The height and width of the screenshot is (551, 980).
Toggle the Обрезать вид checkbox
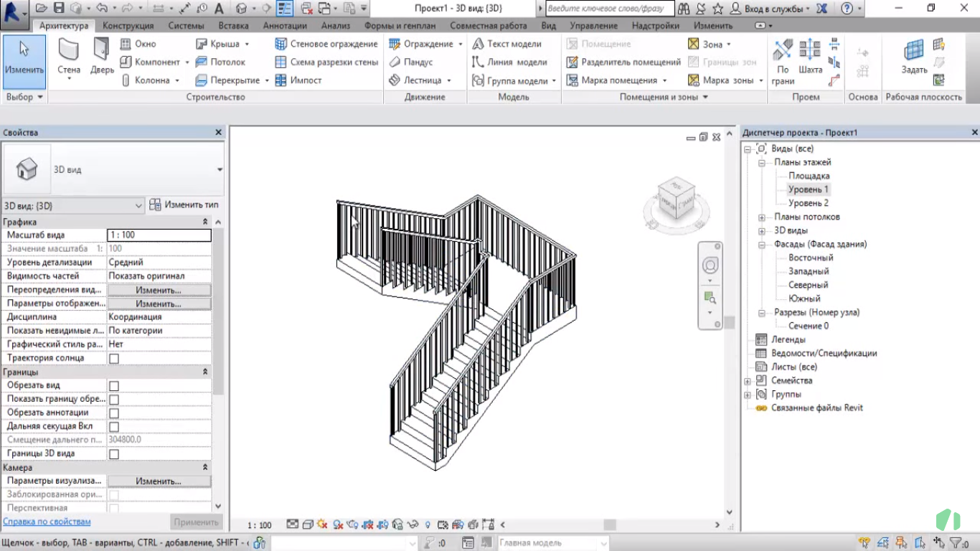click(113, 386)
